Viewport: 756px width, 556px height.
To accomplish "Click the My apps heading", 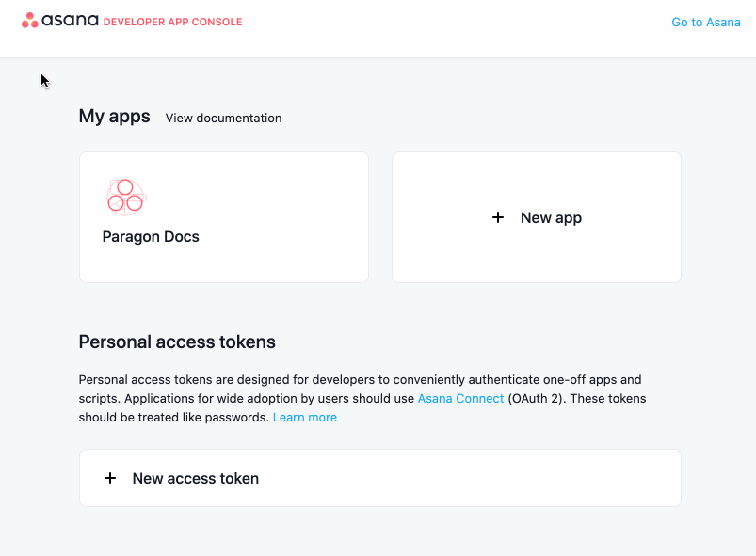I will pyautogui.click(x=114, y=117).
